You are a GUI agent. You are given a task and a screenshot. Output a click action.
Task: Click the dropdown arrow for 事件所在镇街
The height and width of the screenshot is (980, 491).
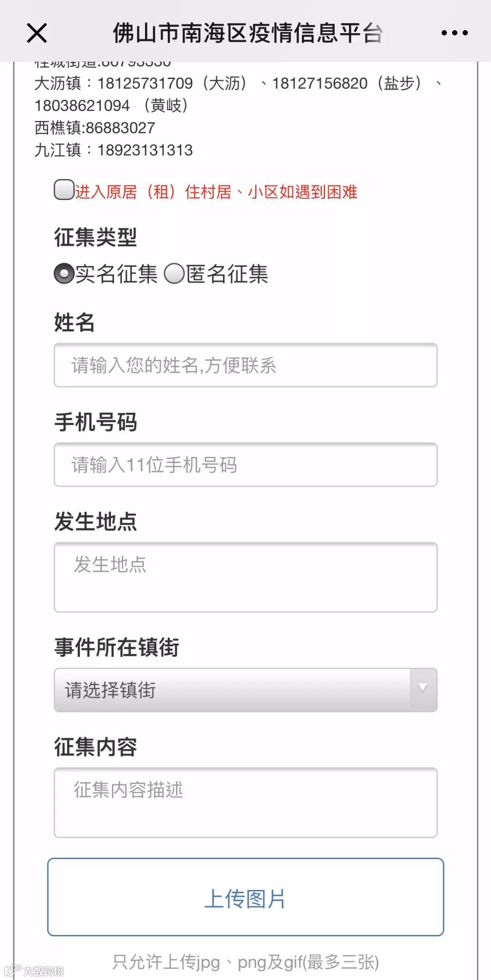coord(423,689)
